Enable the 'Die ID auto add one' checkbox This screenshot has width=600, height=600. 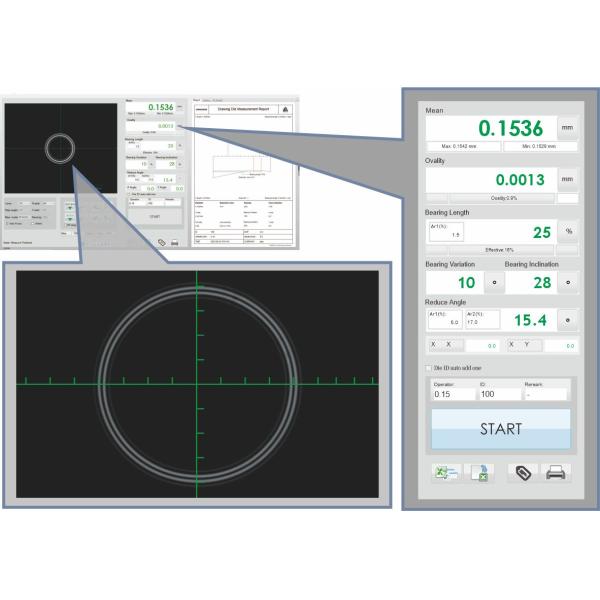431,368
